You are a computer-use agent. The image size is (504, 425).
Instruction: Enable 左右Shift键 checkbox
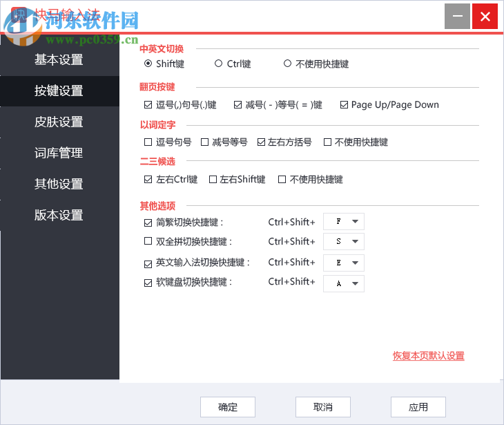(213, 180)
